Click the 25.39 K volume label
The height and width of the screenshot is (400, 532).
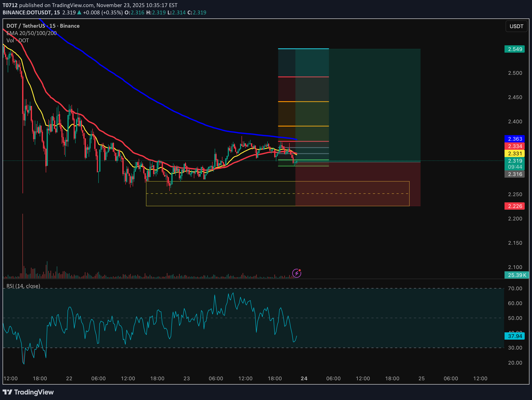click(516, 275)
